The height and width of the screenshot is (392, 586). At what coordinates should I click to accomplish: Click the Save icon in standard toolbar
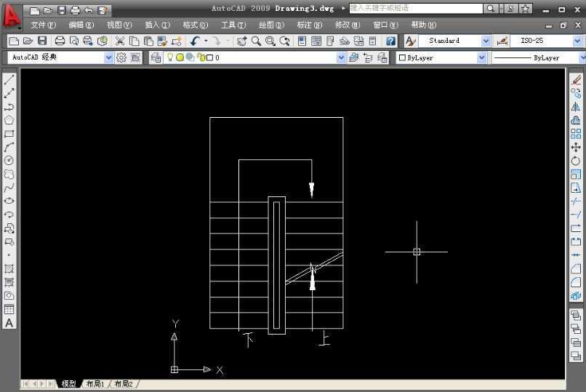click(x=42, y=41)
